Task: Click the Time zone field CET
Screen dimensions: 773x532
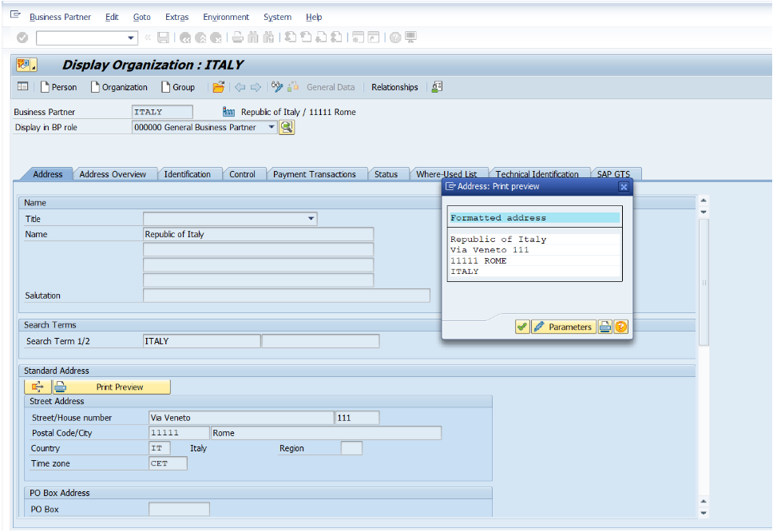Action: [168, 463]
